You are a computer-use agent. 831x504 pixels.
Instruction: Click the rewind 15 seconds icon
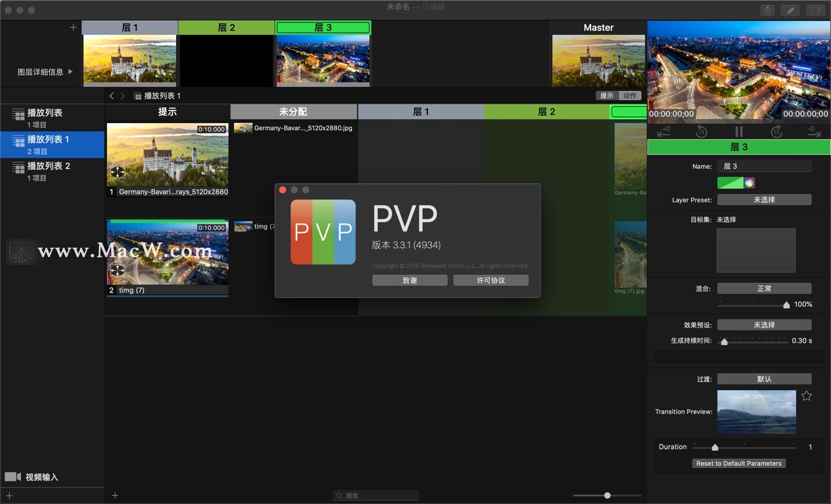701,131
